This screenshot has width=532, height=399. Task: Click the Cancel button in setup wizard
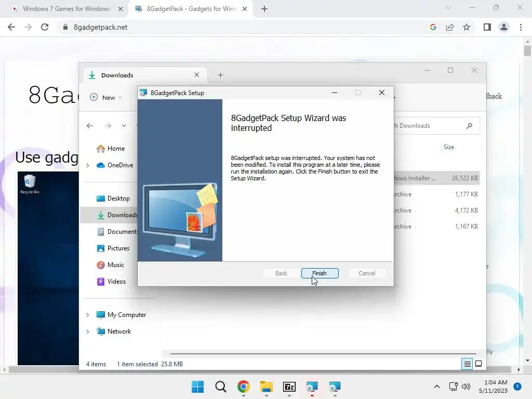coord(367,273)
